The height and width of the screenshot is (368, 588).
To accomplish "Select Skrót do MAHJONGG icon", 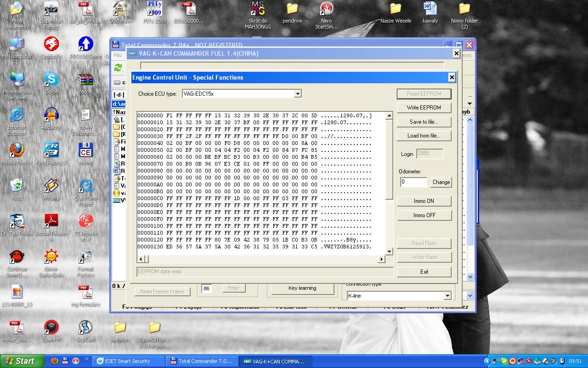I will pyautogui.click(x=258, y=16).
